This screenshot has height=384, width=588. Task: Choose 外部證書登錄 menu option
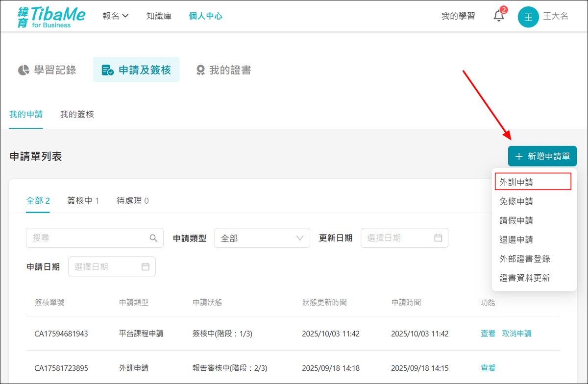[x=525, y=259]
